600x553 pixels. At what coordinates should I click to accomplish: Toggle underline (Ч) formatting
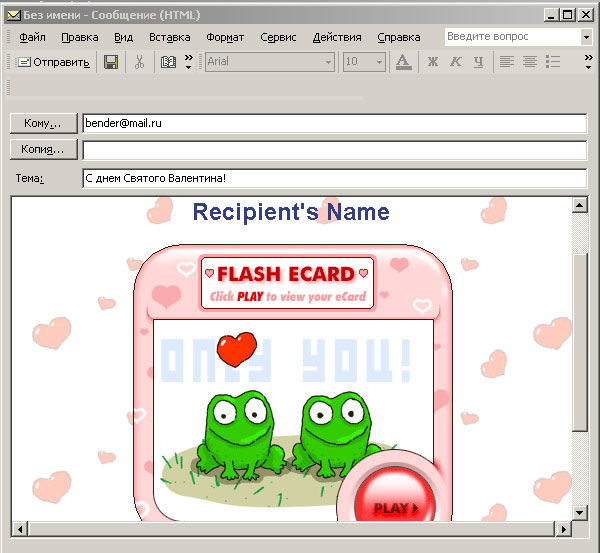(478, 62)
